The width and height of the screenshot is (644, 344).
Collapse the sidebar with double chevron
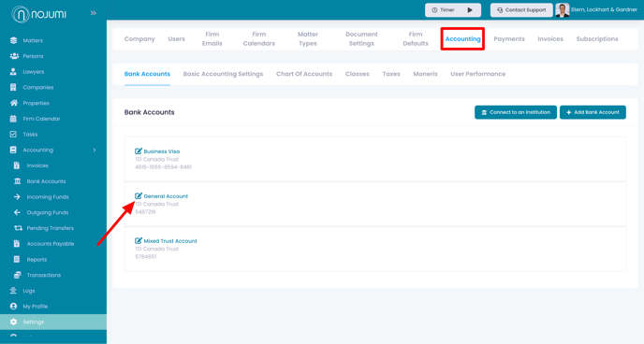tap(94, 13)
